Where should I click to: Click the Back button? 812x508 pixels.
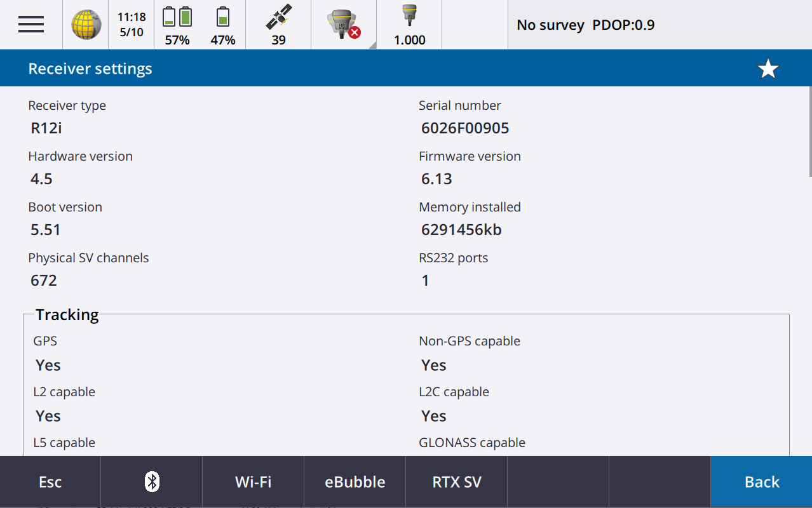pyautogui.click(x=761, y=482)
